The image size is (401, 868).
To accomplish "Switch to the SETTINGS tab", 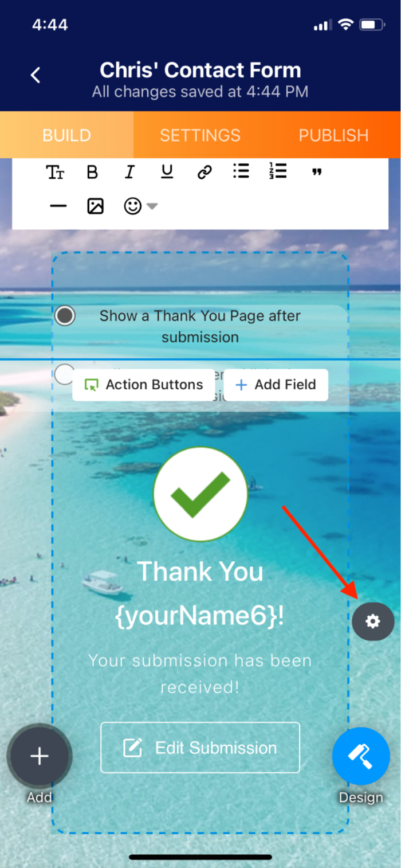I will pos(200,135).
